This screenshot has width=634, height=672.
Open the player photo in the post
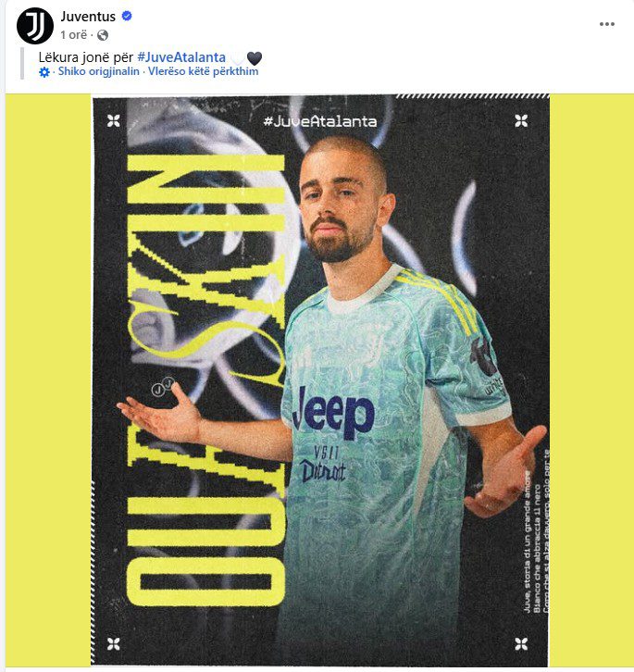pyautogui.click(x=320, y=380)
